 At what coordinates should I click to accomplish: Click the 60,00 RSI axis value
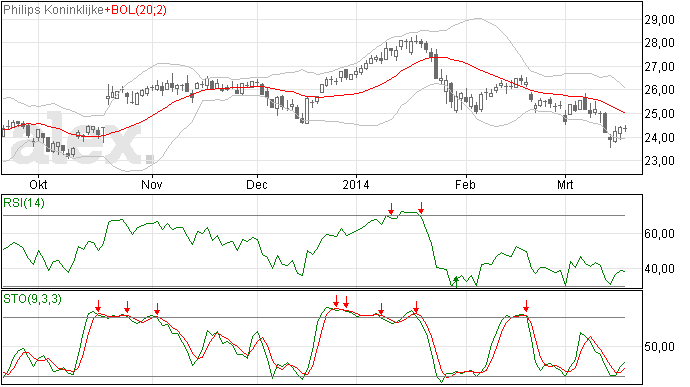point(660,234)
